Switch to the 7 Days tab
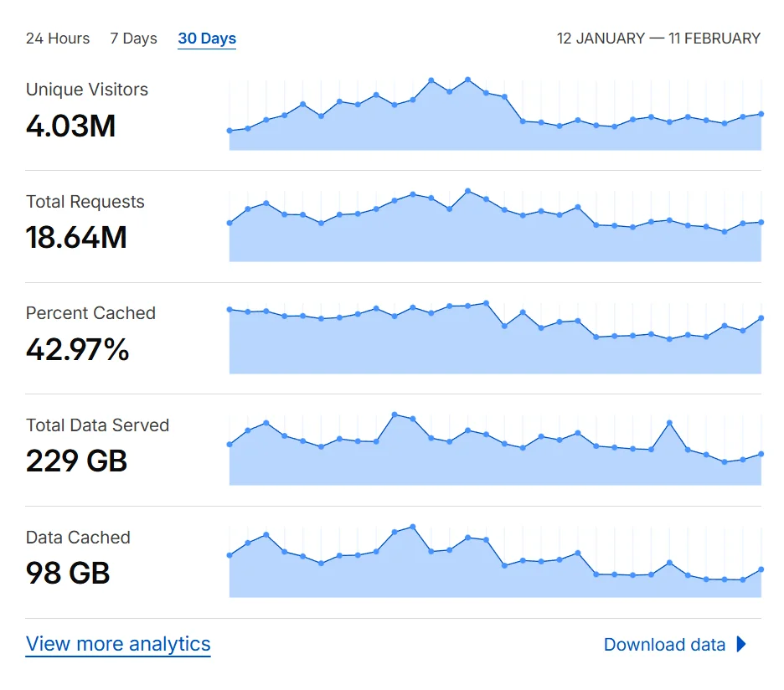Image resolution: width=784 pixels, height=690 pixels. [x=133, y=39]
